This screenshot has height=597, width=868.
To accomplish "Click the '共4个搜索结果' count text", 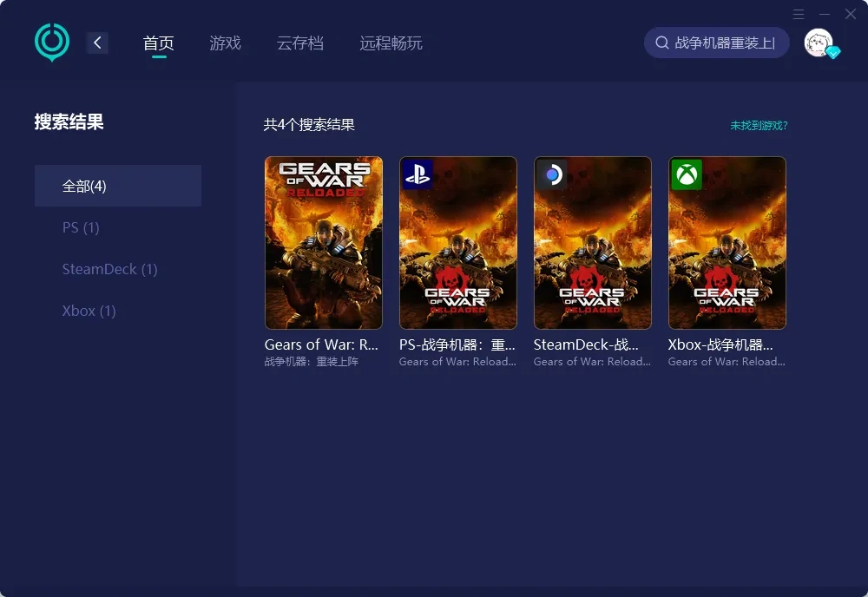I will [309, 124].
